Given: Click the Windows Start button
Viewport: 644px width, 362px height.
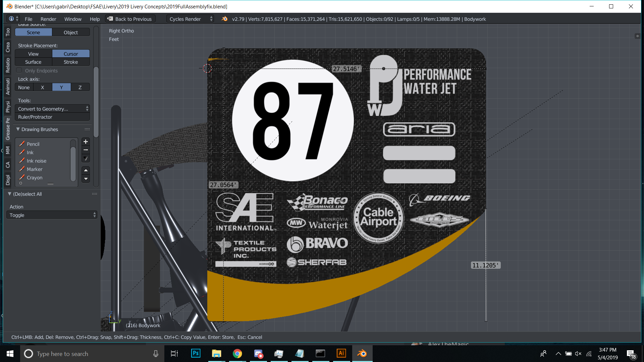Looking at the screenshot, I should (10, 354).
